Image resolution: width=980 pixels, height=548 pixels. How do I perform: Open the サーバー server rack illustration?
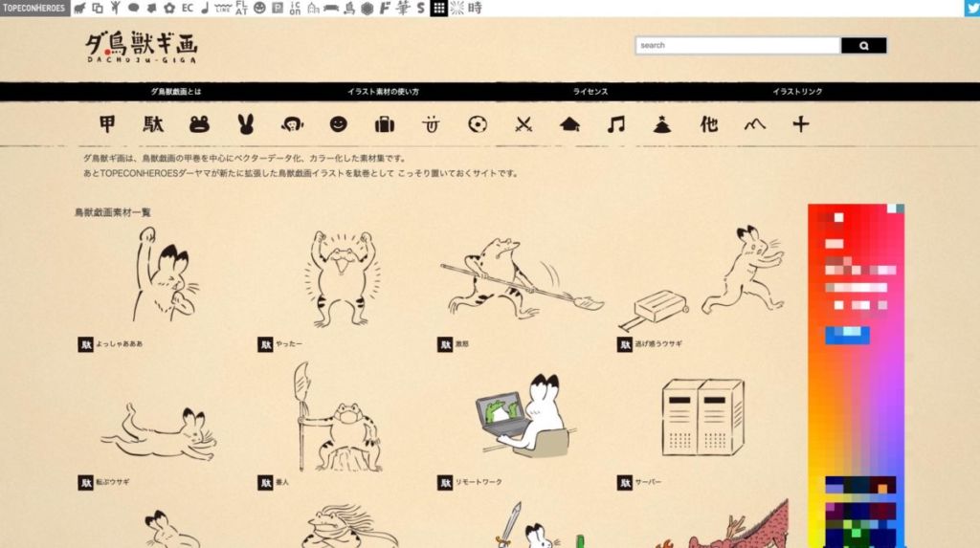coord(703,417)
